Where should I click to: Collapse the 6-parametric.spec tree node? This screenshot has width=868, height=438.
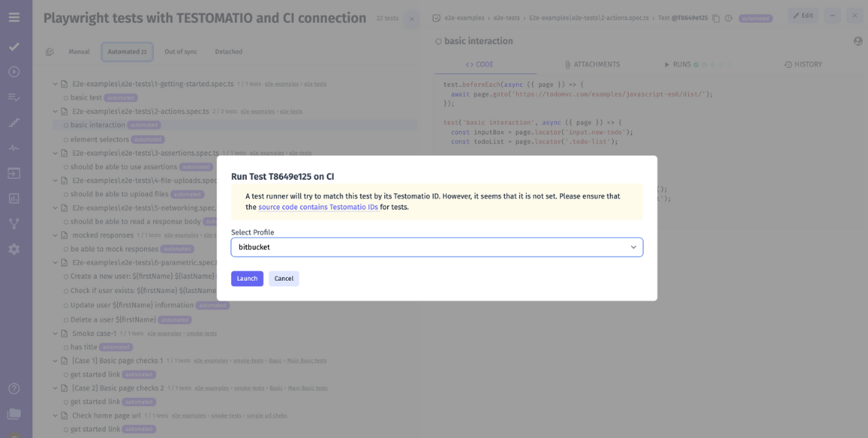click(54, 263)
